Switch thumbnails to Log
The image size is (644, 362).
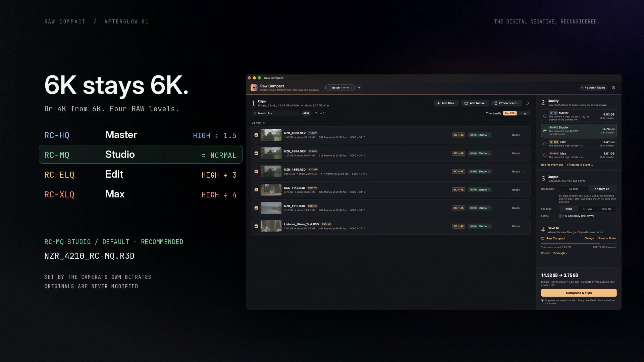point(523,113)
